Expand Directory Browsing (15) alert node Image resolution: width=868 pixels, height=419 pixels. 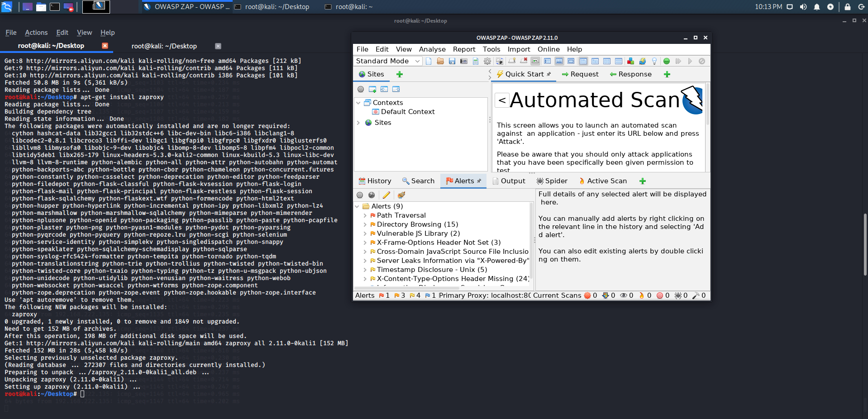pyautogui.click(x=365, y=224)
